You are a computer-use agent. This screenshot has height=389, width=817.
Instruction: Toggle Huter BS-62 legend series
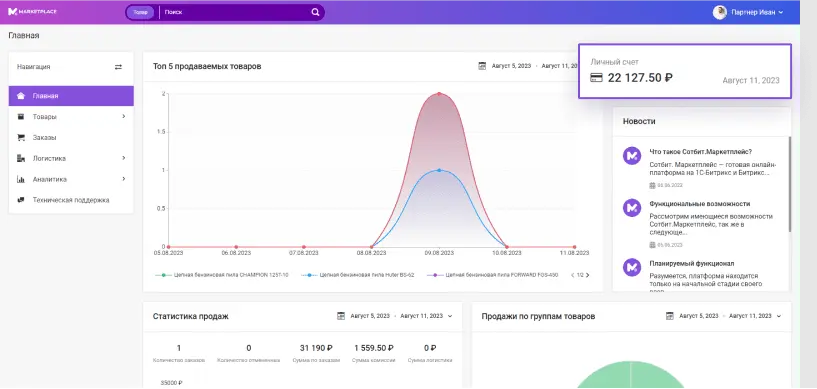point(358,275)
